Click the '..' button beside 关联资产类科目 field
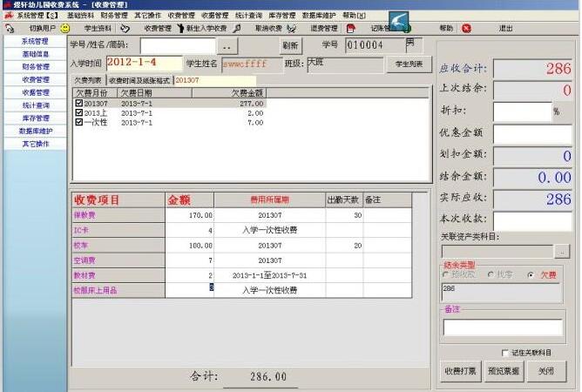The image size is (582, 392). point(562,251)
